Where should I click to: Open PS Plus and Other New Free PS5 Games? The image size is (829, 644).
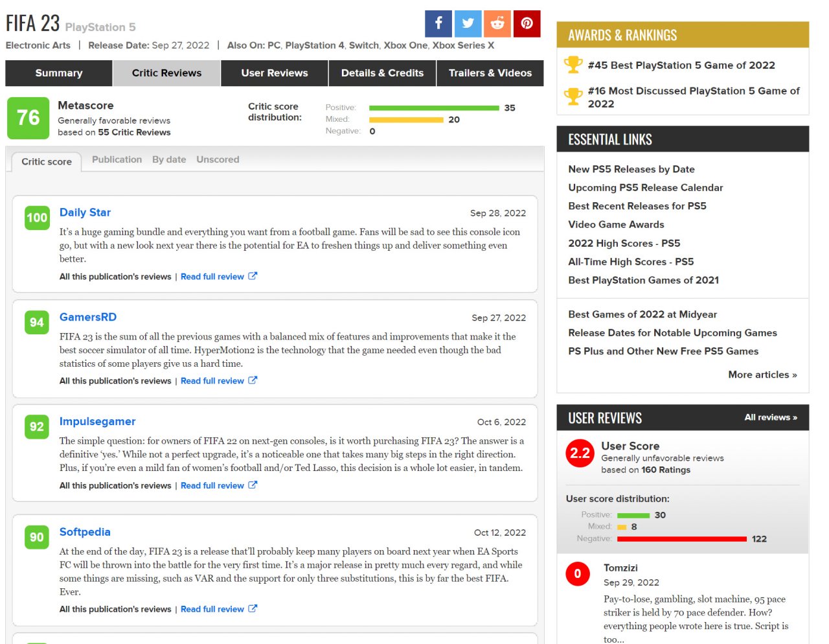coord(663,351)
